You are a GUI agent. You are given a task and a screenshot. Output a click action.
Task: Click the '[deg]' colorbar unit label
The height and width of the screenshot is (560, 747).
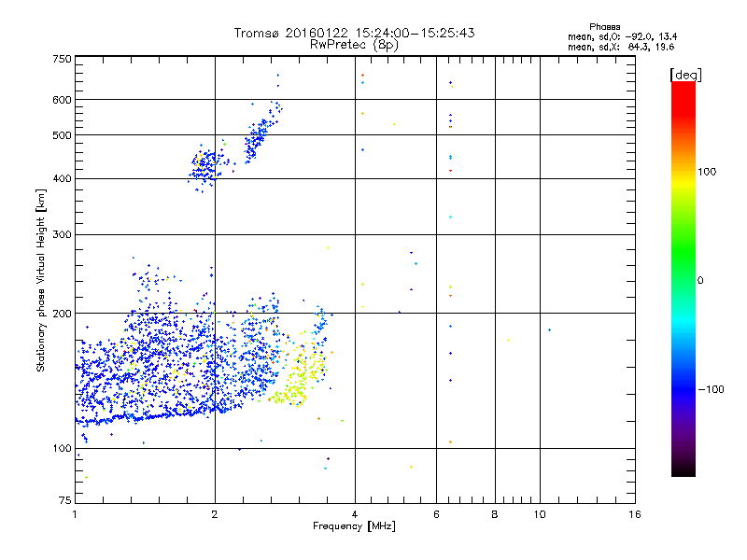click(x=685, y=75)
